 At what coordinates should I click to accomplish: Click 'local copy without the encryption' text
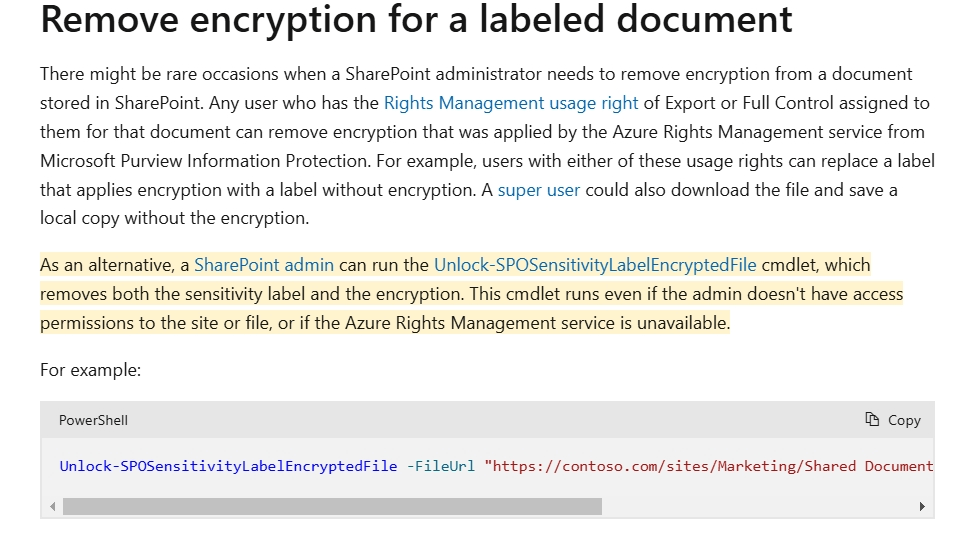click(173, 218)
